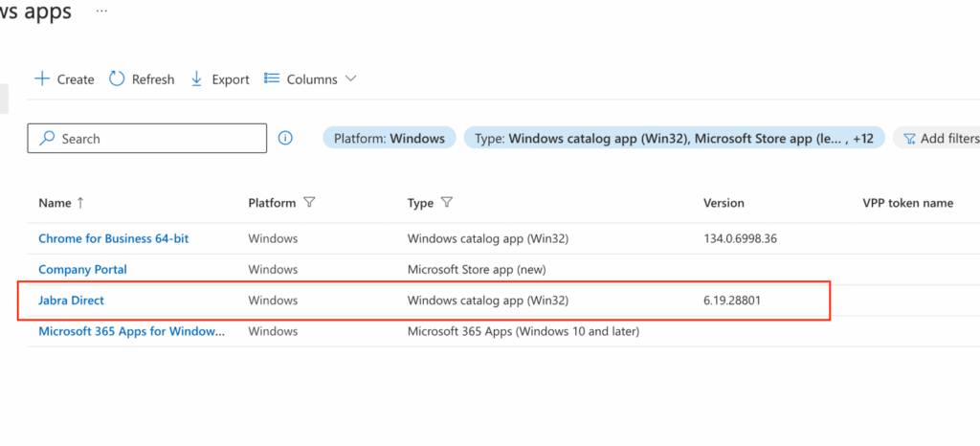Click the Export download arrow icon

coord(197,79)
